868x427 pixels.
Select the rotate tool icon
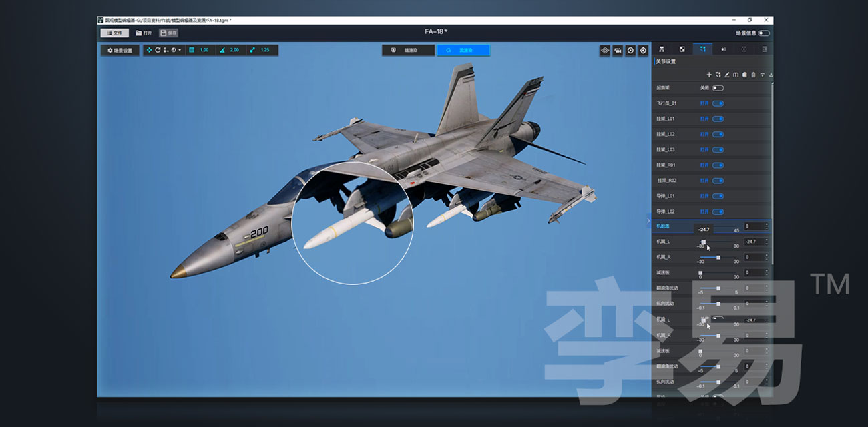[158, 50]
